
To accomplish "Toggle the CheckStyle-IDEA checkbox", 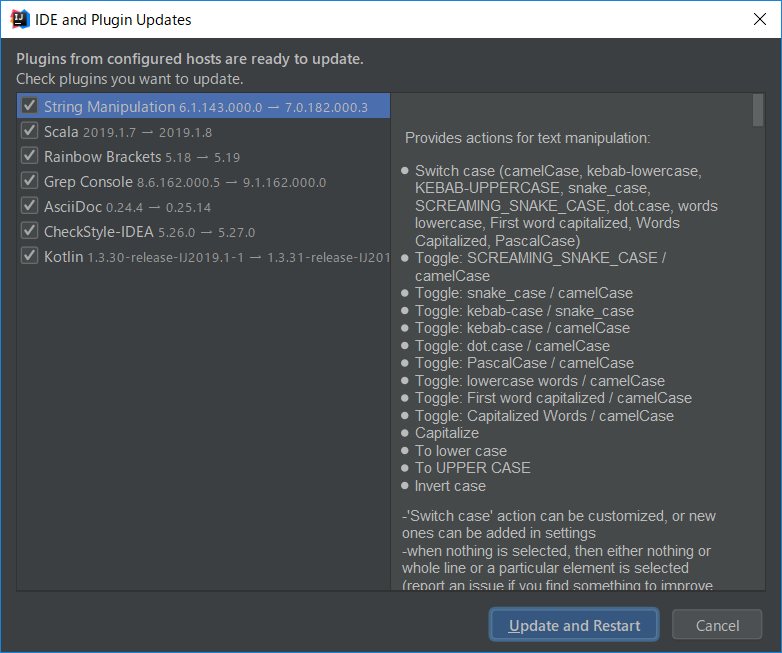I will tap(29, 230).
